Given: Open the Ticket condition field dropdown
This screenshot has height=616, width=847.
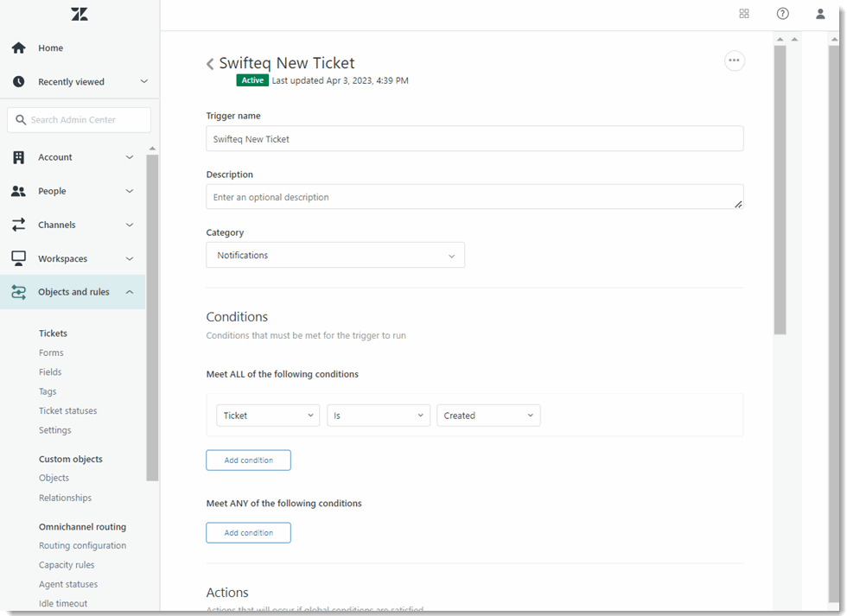Looking at the screenshot, I should pos(268,416).
